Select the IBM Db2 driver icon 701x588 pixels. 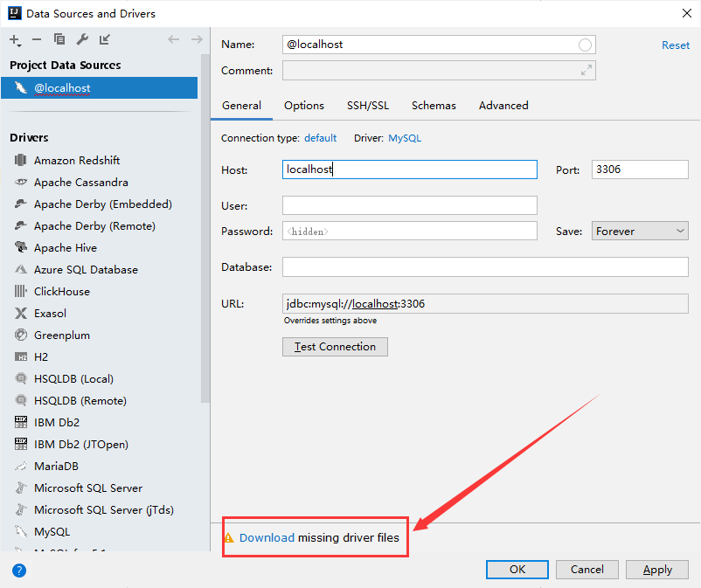[x=21, y=422]
